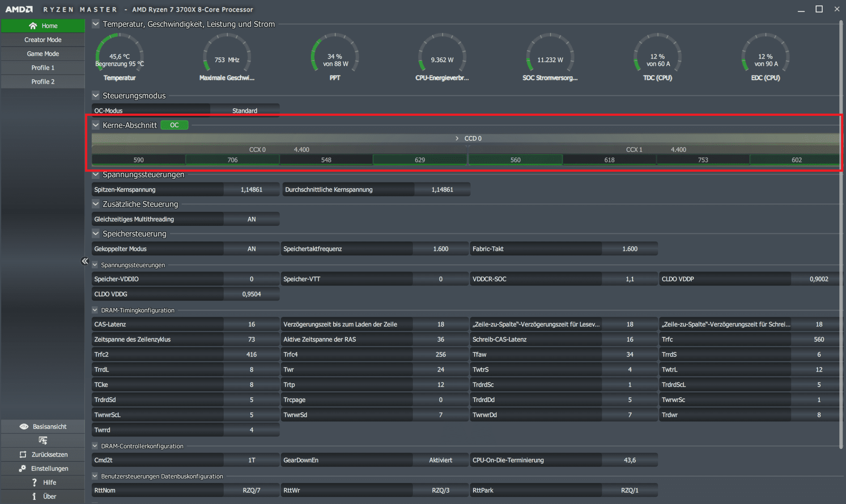Click the CAS-Latenz value 16

click(251, 324)
